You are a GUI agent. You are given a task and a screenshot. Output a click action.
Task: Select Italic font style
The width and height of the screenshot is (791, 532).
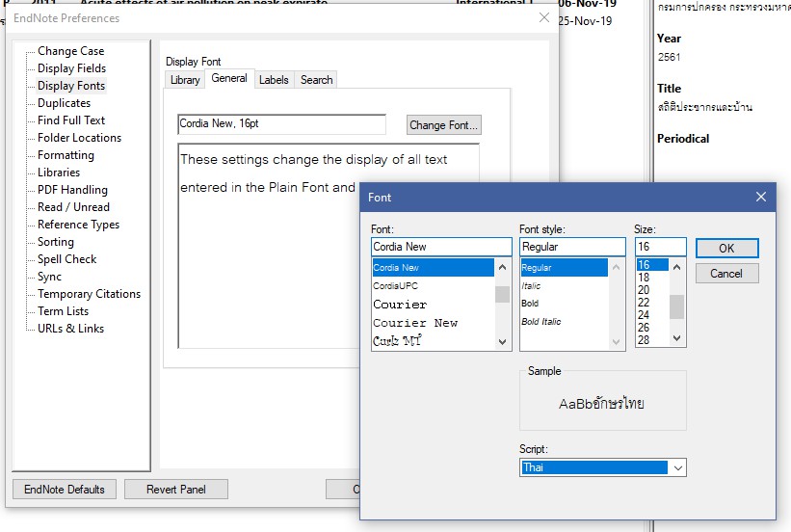tap(564, 285)
